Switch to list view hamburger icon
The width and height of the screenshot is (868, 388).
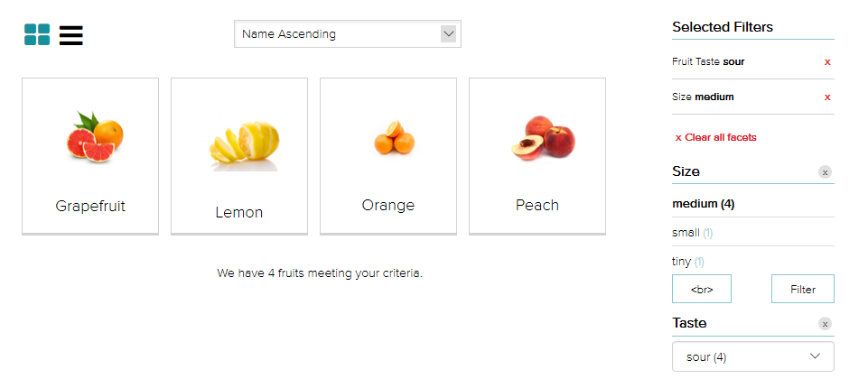coord(70,35)
